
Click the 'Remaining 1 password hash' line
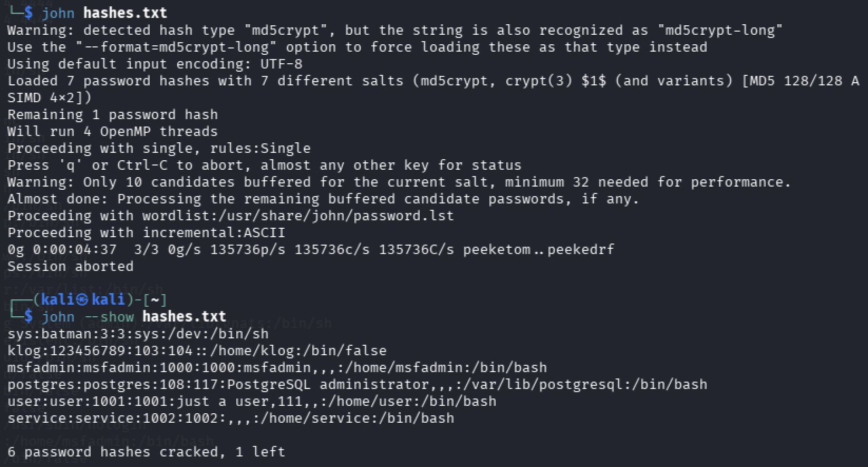point(113,114)
